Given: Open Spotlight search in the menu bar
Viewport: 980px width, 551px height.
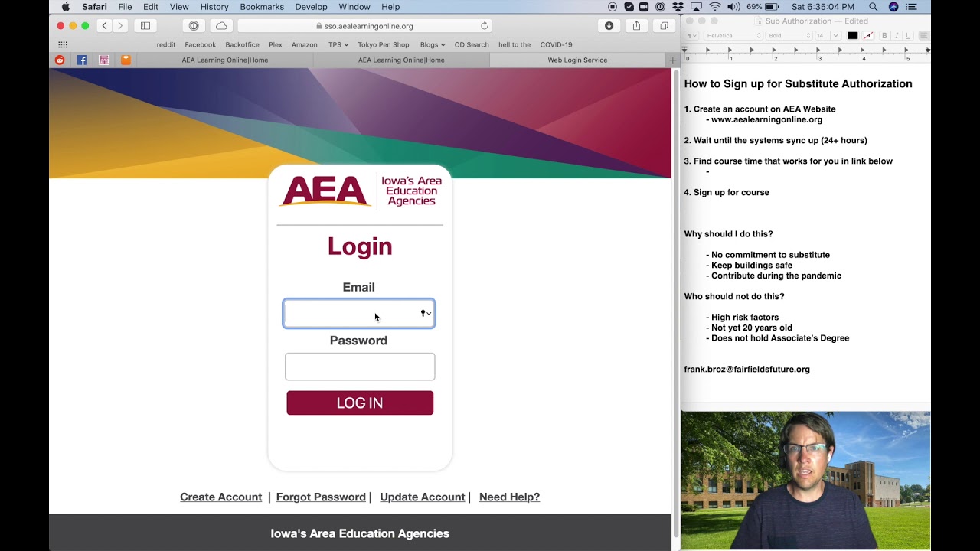Looking at the screenshot, I should tap(873, 7).
